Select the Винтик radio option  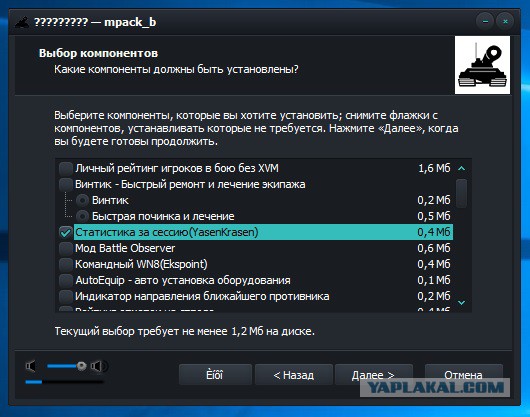[x=82, y=200]
